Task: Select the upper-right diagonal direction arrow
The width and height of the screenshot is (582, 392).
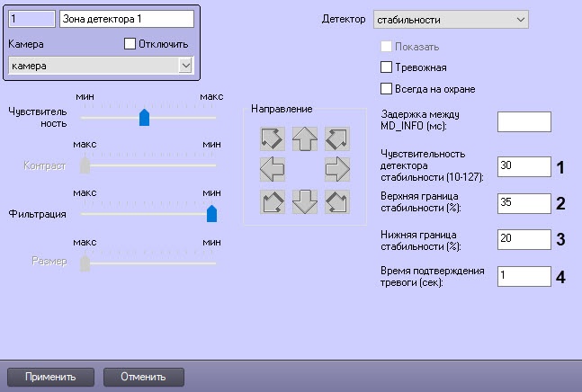Action: pos(336,138)
